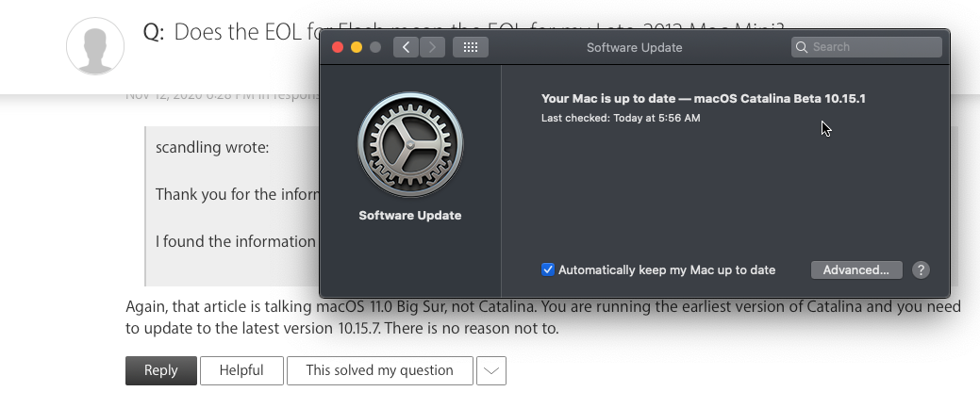Click the user avatar placeholder image
The height and width of the screenshot is (408, 980).
point(95,46)
